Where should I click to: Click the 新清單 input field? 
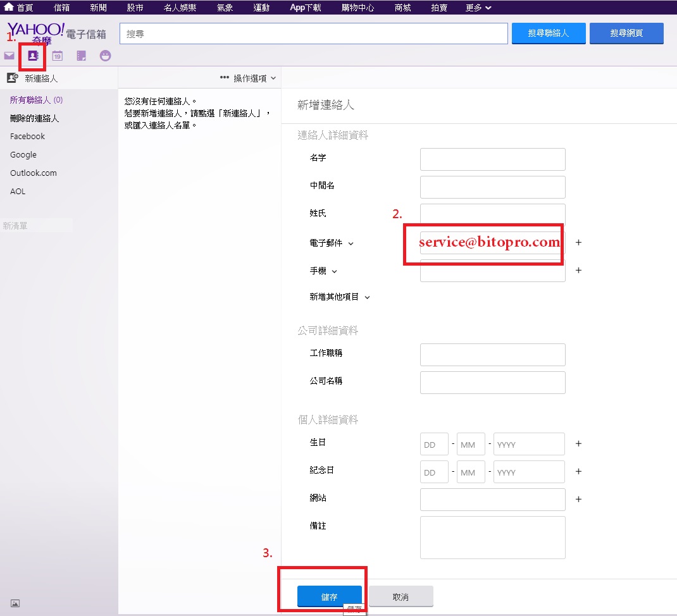(x=36, y=226)
